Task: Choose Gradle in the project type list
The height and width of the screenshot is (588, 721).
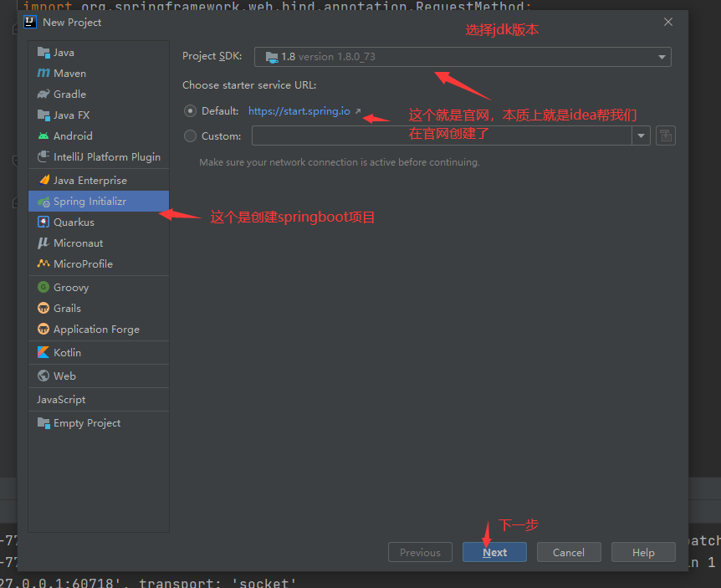Action: pyautogui.click(x=99, y=94)
